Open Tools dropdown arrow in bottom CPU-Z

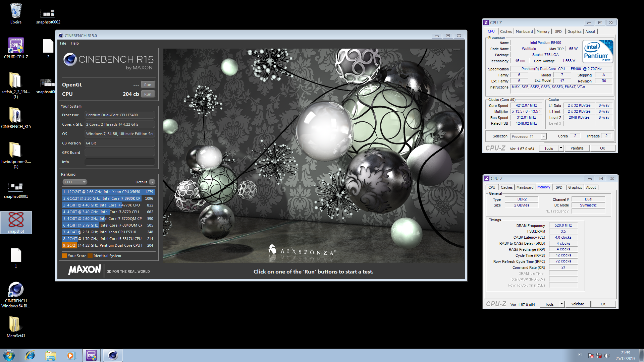(561, 304)
